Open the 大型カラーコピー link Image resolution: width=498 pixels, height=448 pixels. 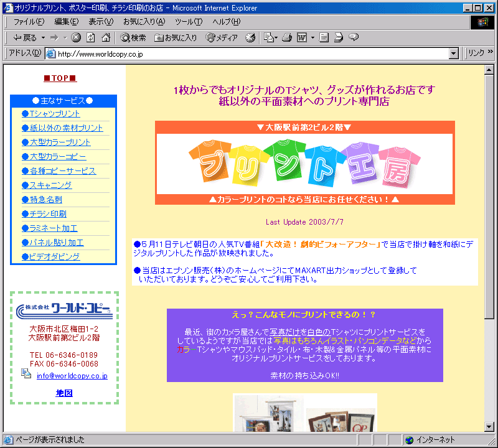pos(54,157)
